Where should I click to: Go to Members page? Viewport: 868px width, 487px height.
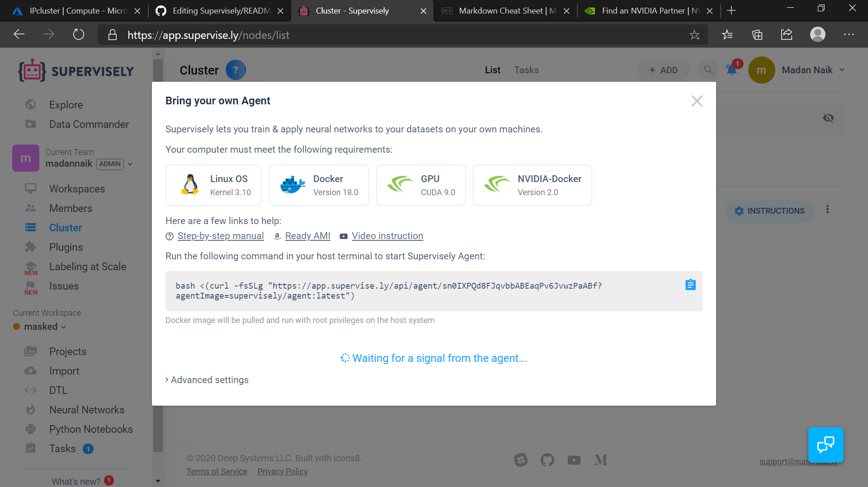71,208
